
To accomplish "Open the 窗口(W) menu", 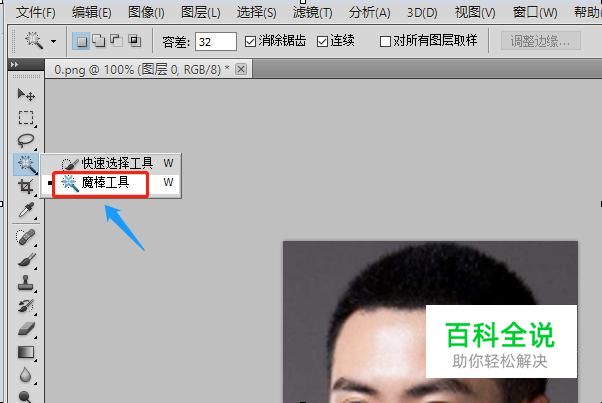I will 535,13.
